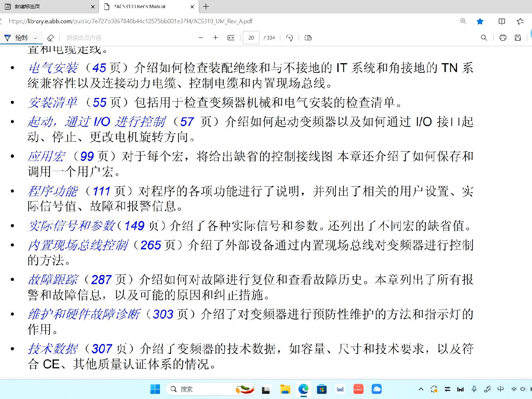
Task: Click page number 307 link
Action: (x=102, y=349)
